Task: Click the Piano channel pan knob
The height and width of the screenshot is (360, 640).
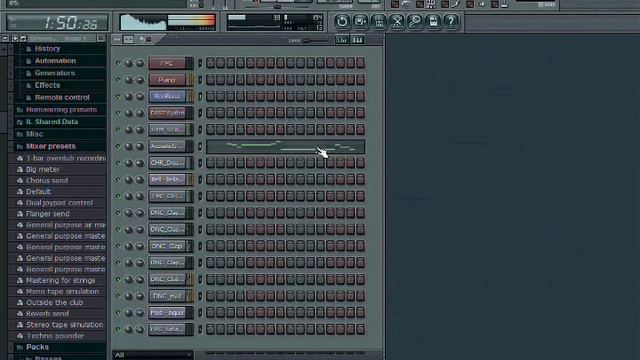Action: click(128, 80)
